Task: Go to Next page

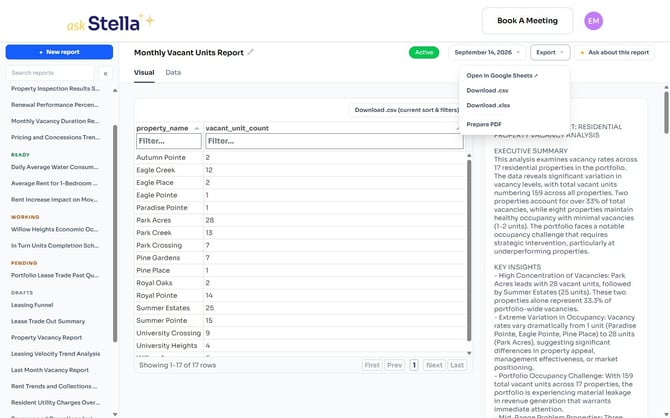Action: [x=434, y=365]
